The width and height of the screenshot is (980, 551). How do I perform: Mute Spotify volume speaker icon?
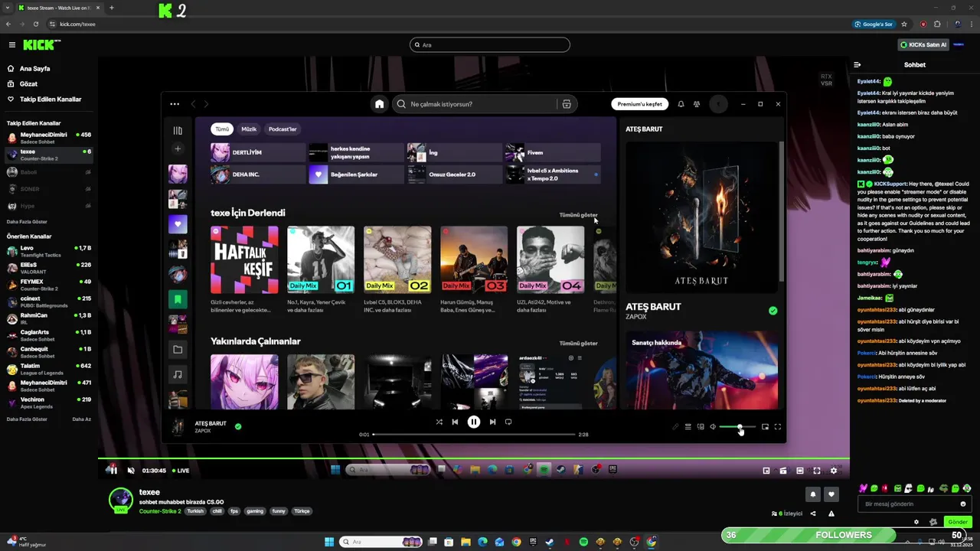(x=713, y=427)
